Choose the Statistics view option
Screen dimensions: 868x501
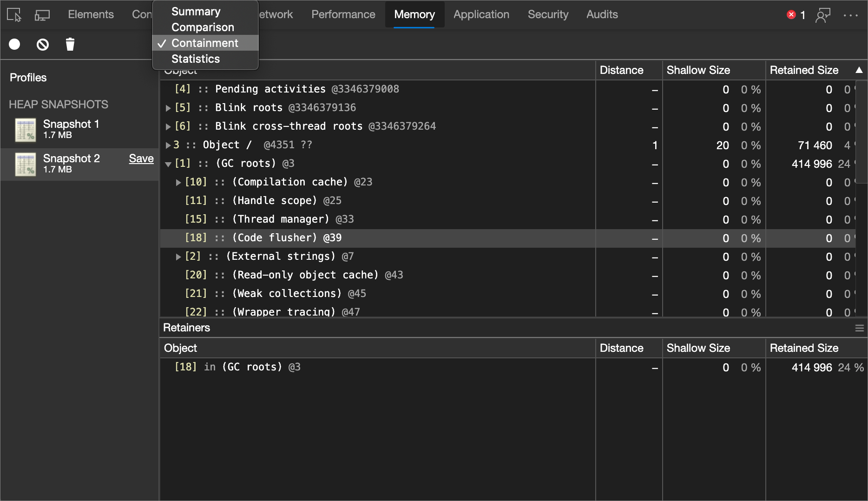195,59
